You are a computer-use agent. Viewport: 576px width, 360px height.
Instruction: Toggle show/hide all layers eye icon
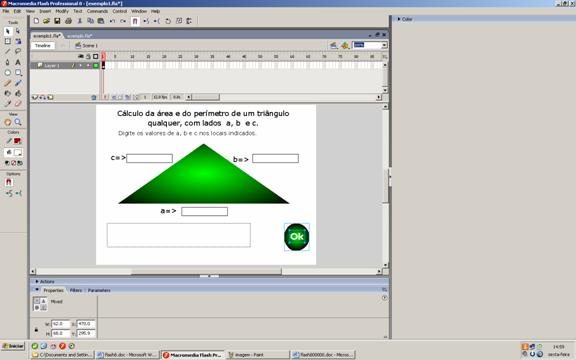pyautogui.click(x=81, y=56)
